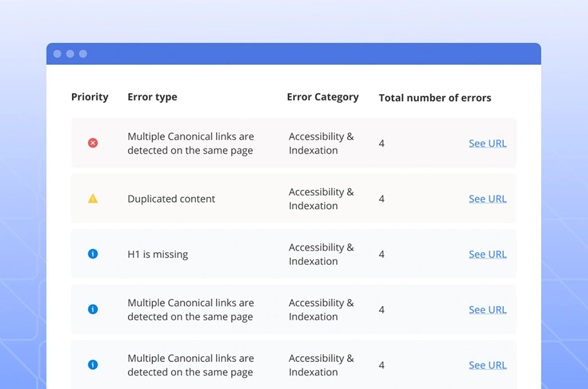Click the middle window control dot

click(x=71, y=54)
